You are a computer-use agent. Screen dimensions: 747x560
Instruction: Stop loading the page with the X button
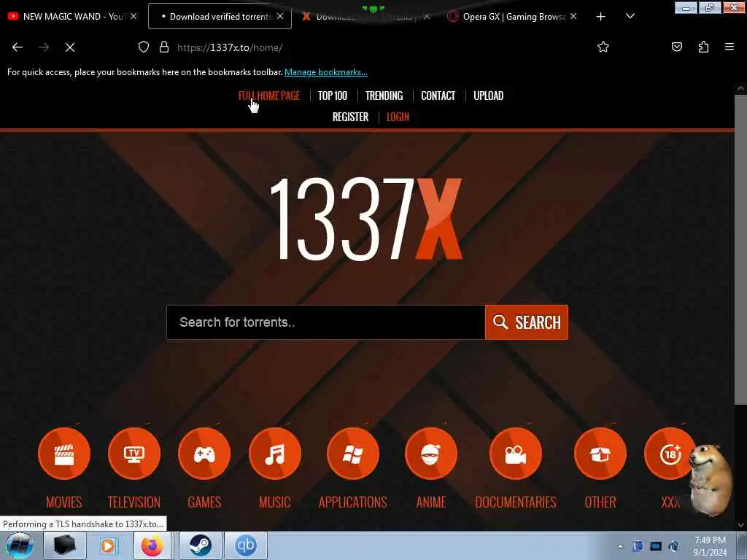pos(70,47)
